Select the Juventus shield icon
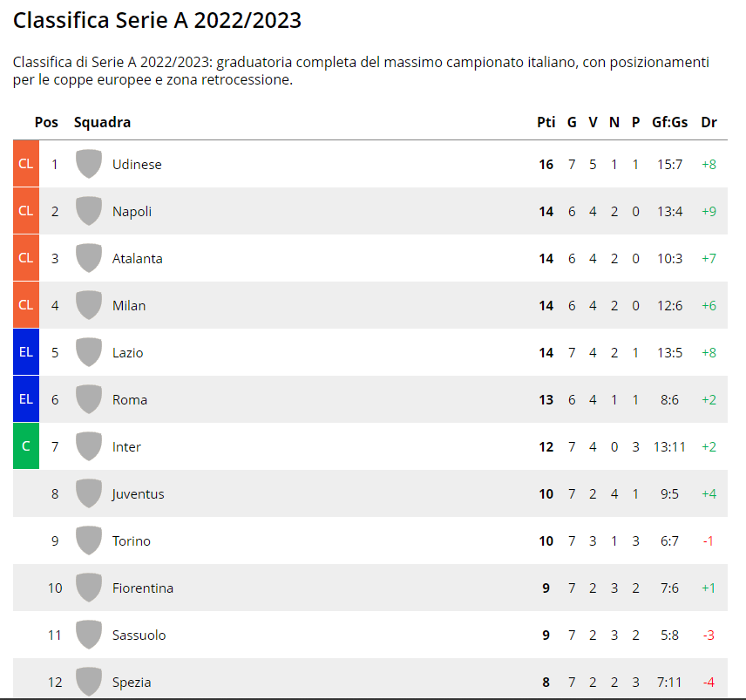The width and height of the screenshot is (746, 700). [89, 494]
